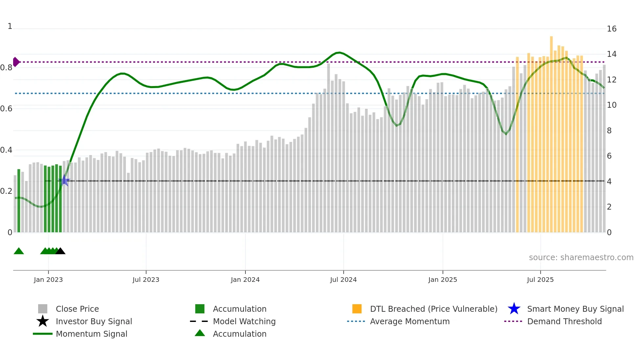Click the blue star signal on chart

coord(64,180)
